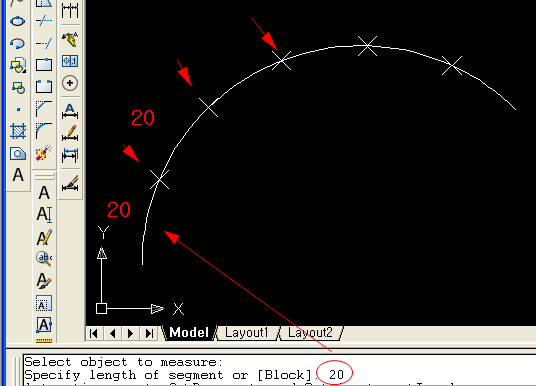This screenshot has height=386, width=536.
Task: Go to the next layout tab
Action: coord(131,333)
